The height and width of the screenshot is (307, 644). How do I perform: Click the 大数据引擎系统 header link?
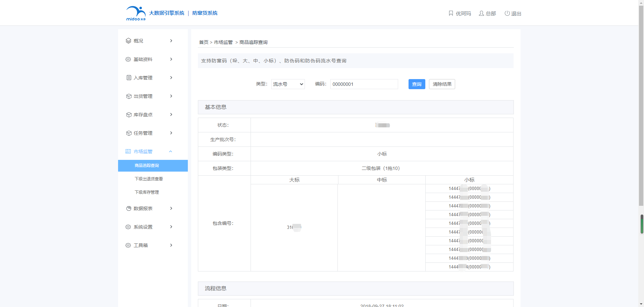(x=167, y=13)
